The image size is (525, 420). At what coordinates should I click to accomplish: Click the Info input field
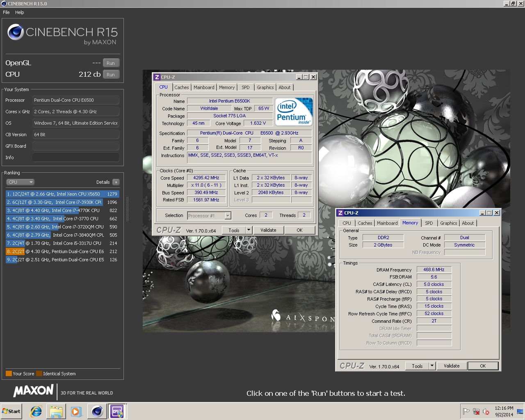76,157
